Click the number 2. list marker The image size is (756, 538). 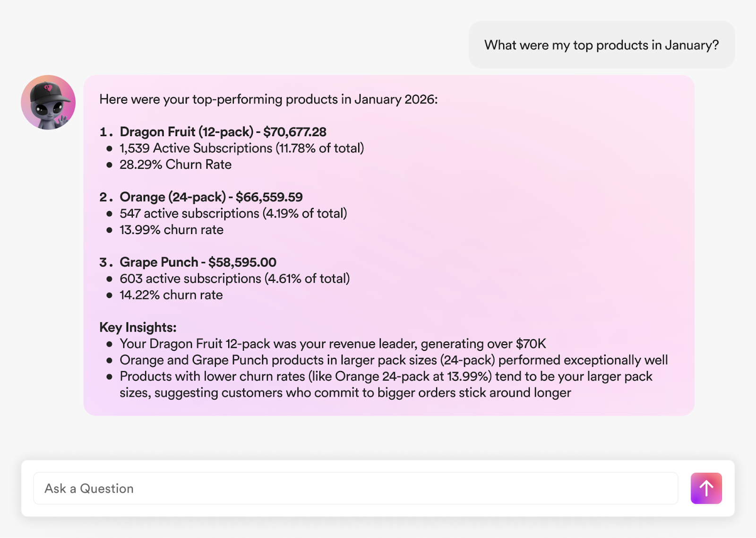106,197
